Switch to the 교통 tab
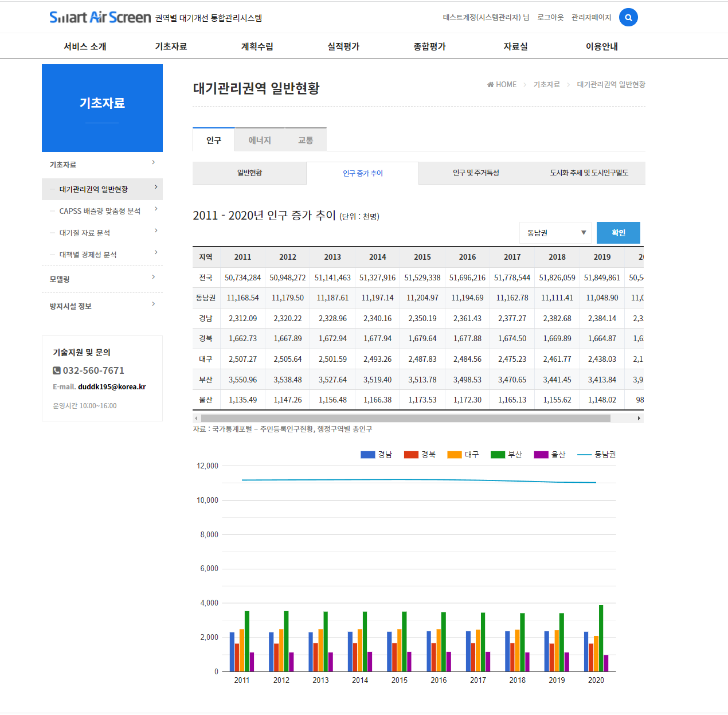Screen dimensions: 728x715 tap(306, 140)
